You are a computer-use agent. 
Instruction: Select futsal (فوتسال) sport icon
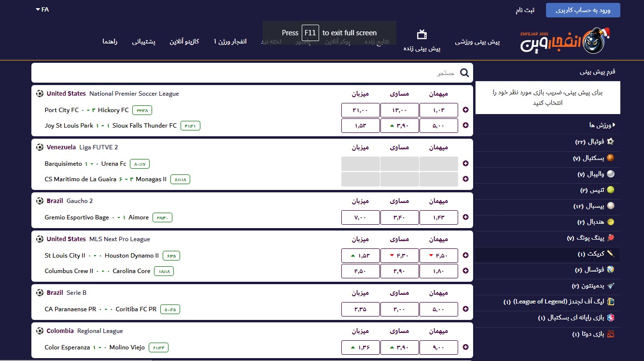[x=611, y=270]
